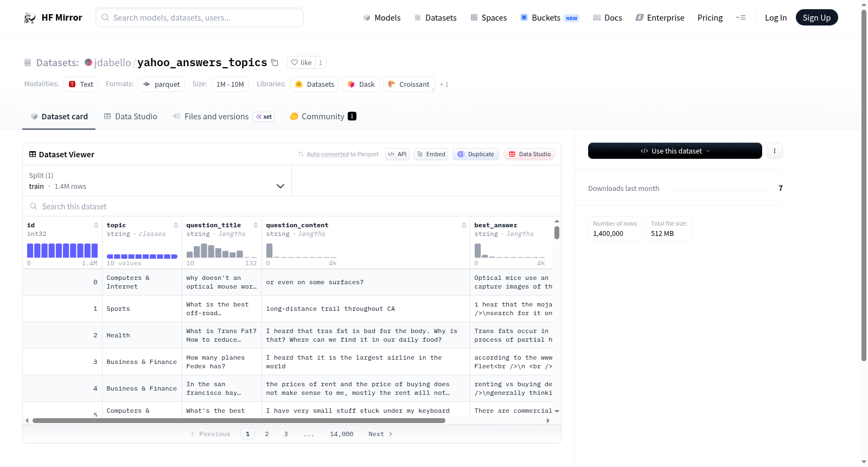The image size is (868, 467).
Task: Select the 1M - 10M size tag
Action: click(x=230, y=84)
